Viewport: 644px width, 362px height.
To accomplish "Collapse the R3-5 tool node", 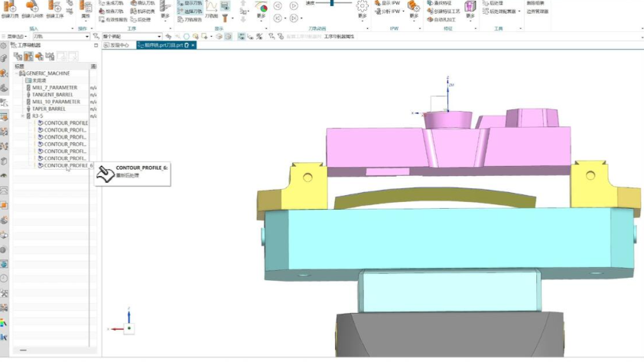I will point(23,116).
